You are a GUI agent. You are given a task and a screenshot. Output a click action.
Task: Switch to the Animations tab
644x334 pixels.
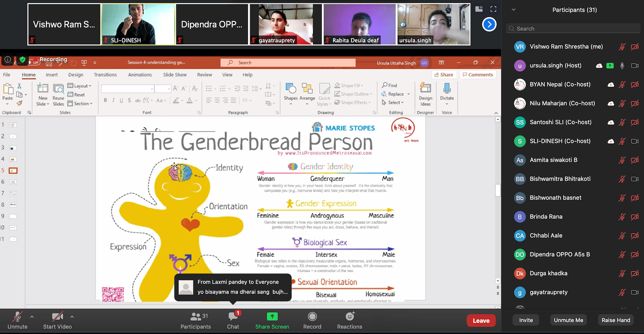(140, 74)
